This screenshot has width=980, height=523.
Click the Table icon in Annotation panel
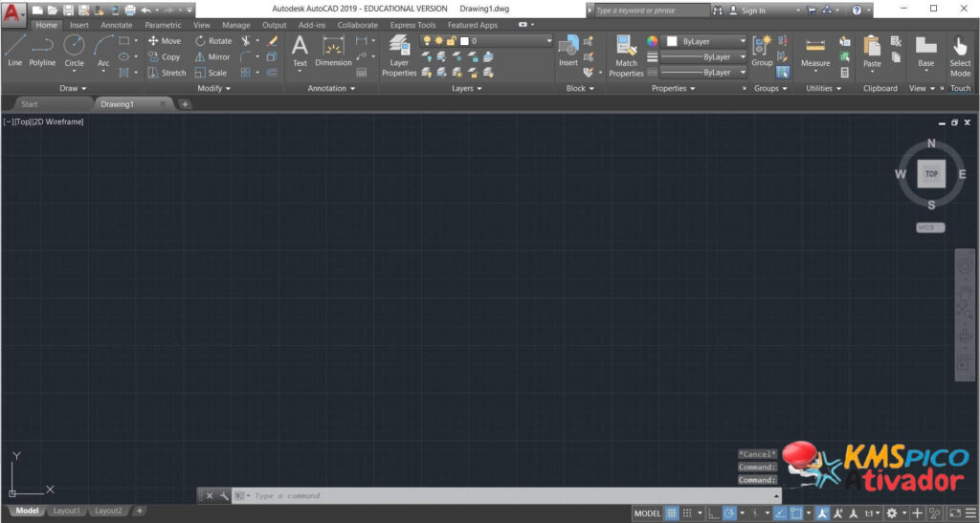(361, 73)
